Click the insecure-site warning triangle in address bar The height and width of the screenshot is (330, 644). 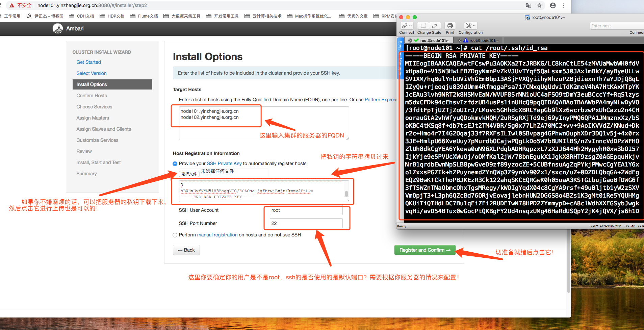coord(12,5)
